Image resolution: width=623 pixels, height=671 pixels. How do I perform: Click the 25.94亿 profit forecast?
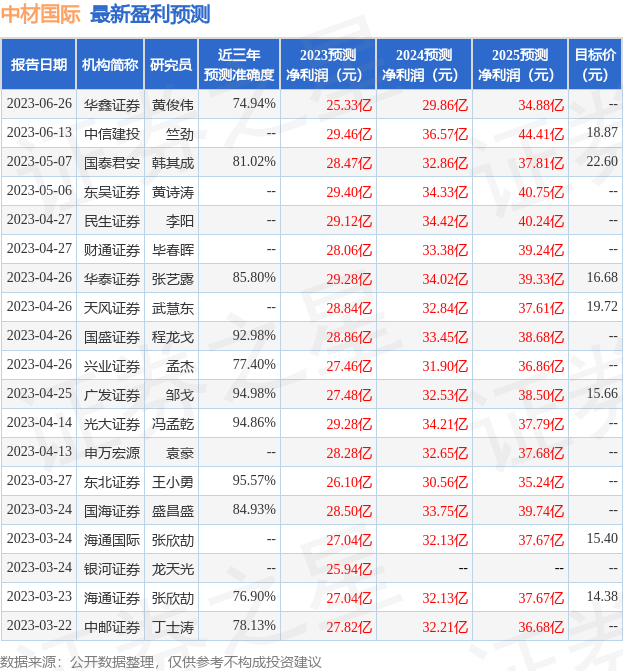point(349,570)
